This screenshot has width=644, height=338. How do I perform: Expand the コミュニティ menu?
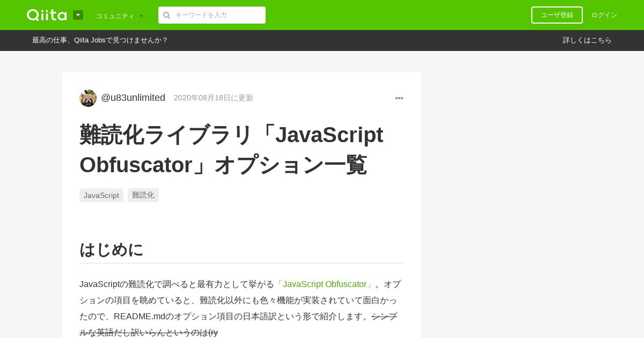[x=120, y=16]
